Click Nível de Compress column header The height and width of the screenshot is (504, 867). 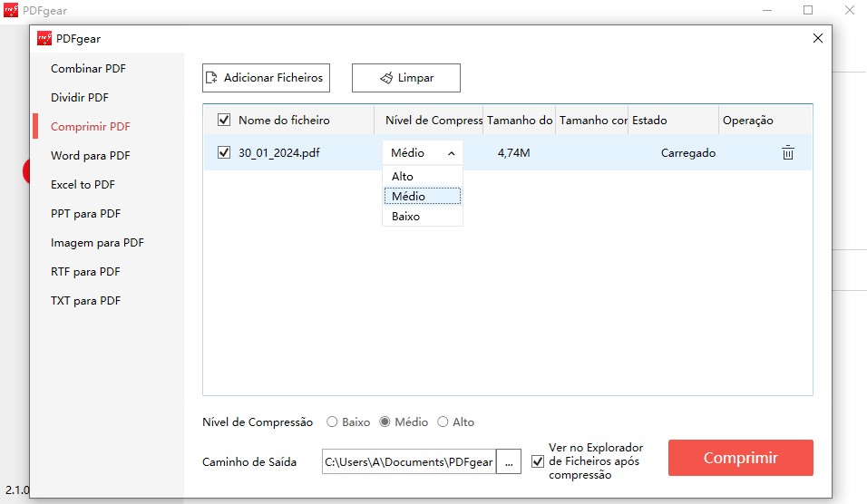tap(429, 120)
